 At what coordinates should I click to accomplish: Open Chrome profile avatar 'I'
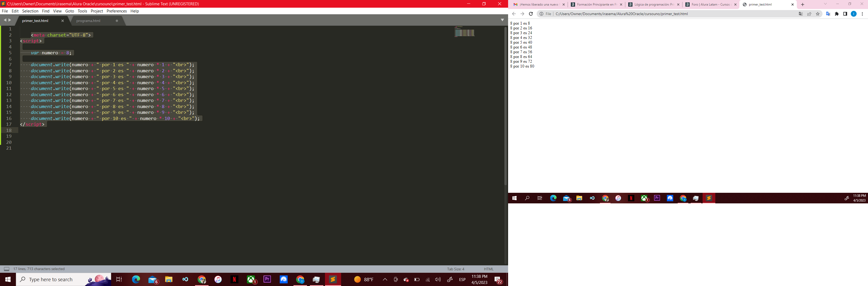[x=853, y=14]
